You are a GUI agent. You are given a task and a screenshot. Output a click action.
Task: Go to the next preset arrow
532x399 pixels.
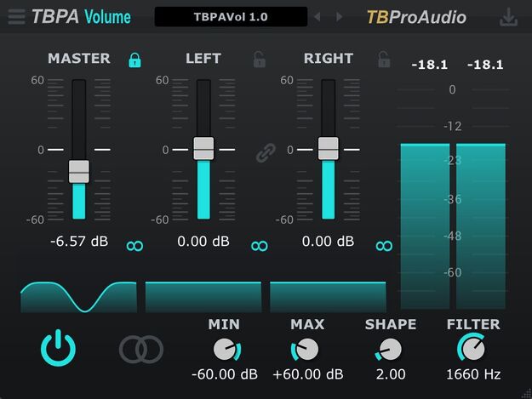coord(339,17)
